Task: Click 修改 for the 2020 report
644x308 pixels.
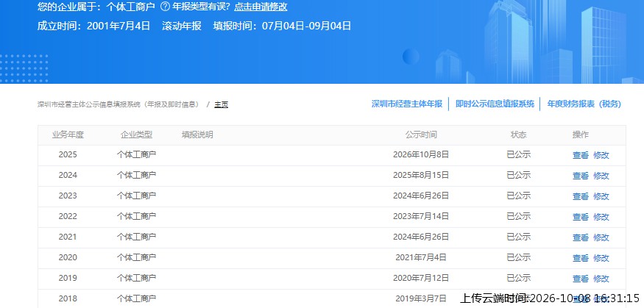Action: point(601,258)
